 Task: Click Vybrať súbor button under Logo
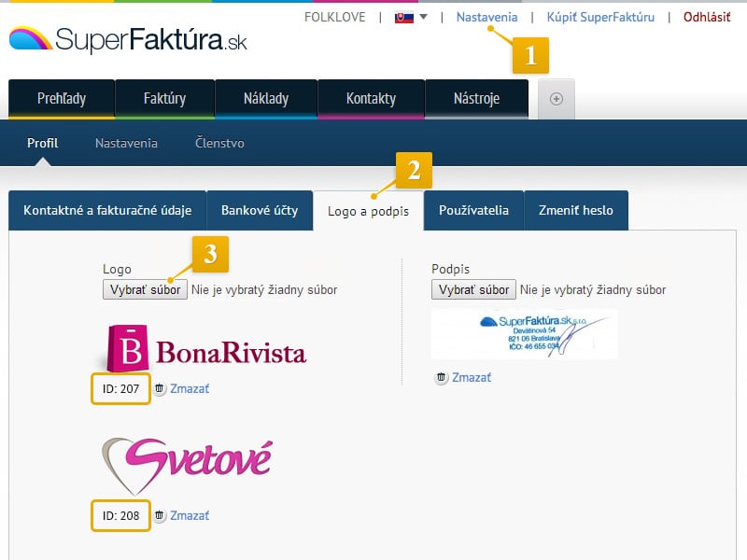[x=146, y=289]
